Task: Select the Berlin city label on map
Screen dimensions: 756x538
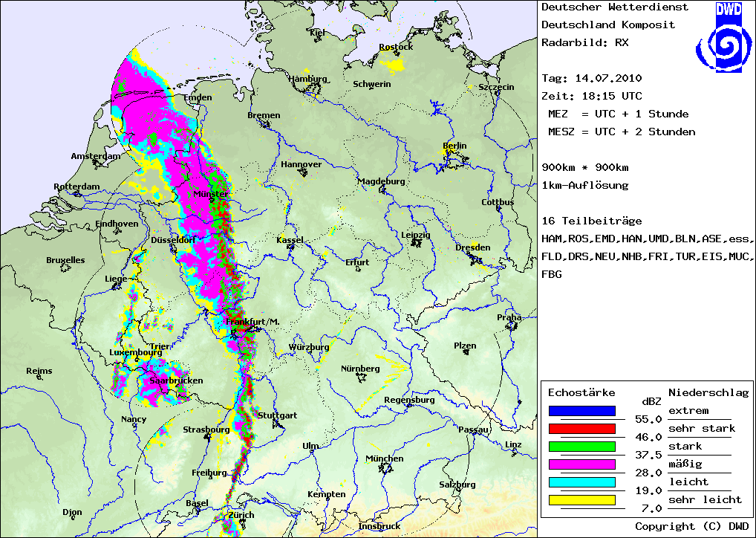Action: point(454,146)
